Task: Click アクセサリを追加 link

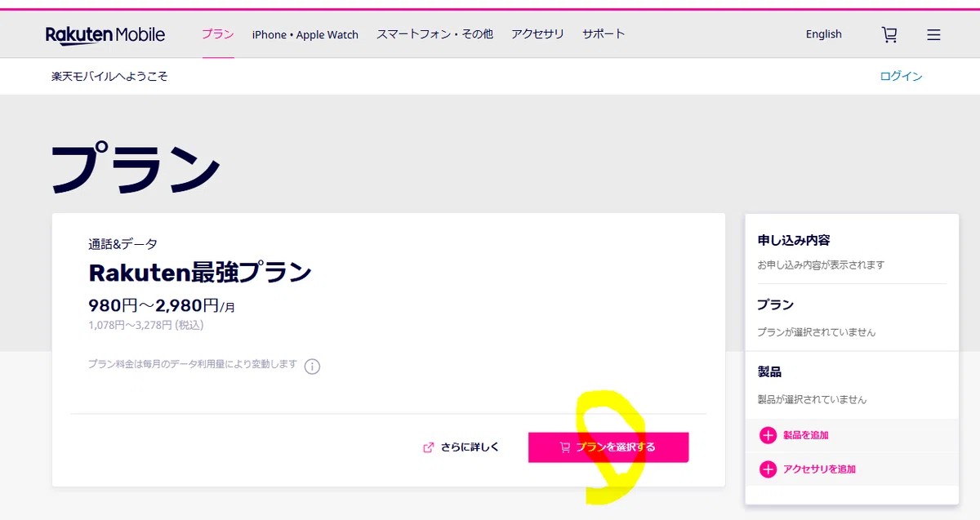Action: (819, 469)
